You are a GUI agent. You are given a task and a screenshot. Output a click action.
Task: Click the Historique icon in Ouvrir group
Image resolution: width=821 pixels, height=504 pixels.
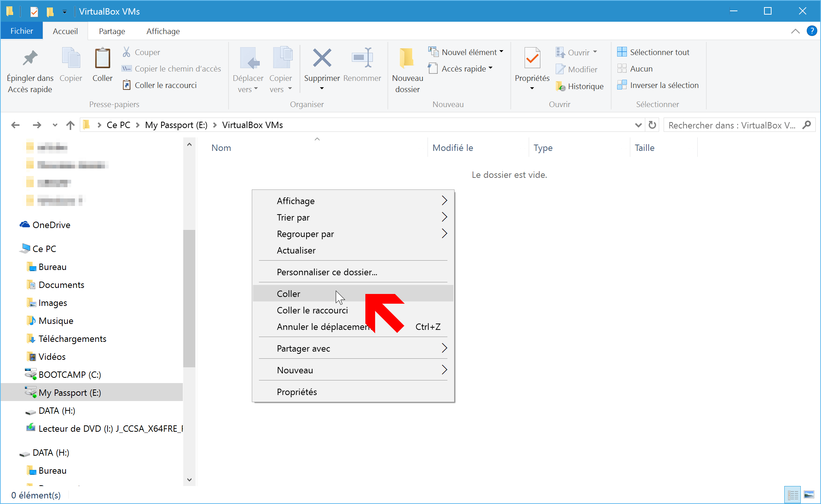(561, 86)
